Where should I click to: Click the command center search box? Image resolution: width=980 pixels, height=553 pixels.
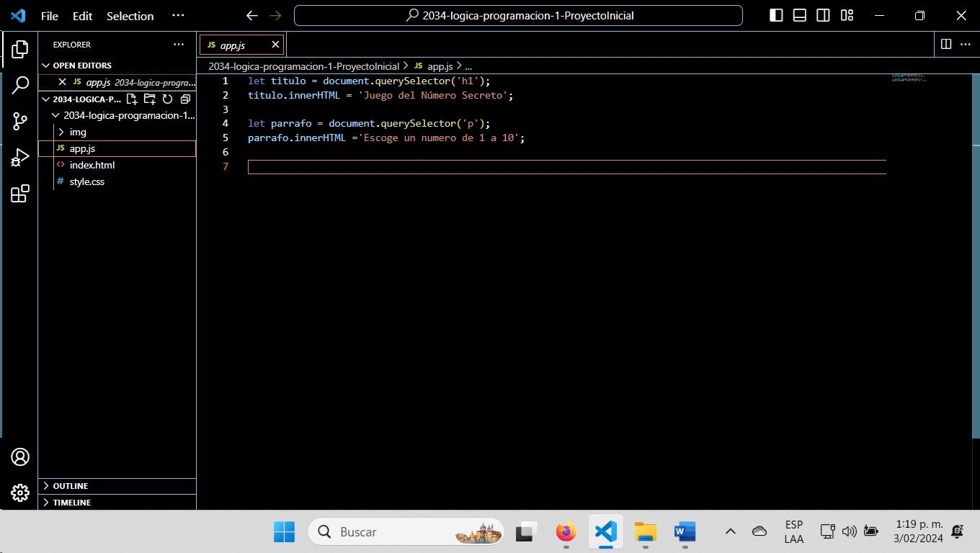[518, 15]
